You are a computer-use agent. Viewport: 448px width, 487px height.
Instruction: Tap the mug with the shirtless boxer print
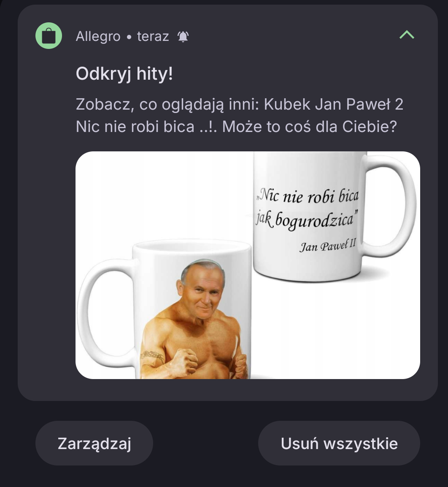(165, 309)
